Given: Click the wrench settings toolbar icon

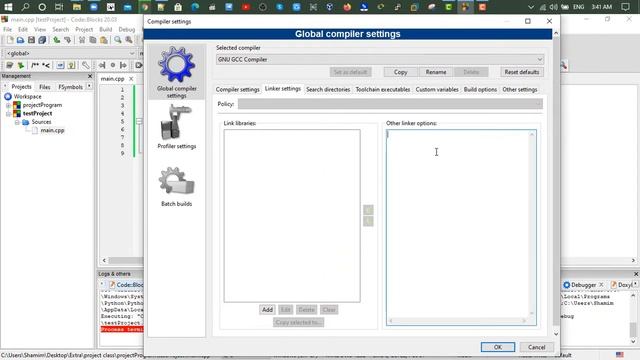Looking at the screenshot, I should (85, 65).
